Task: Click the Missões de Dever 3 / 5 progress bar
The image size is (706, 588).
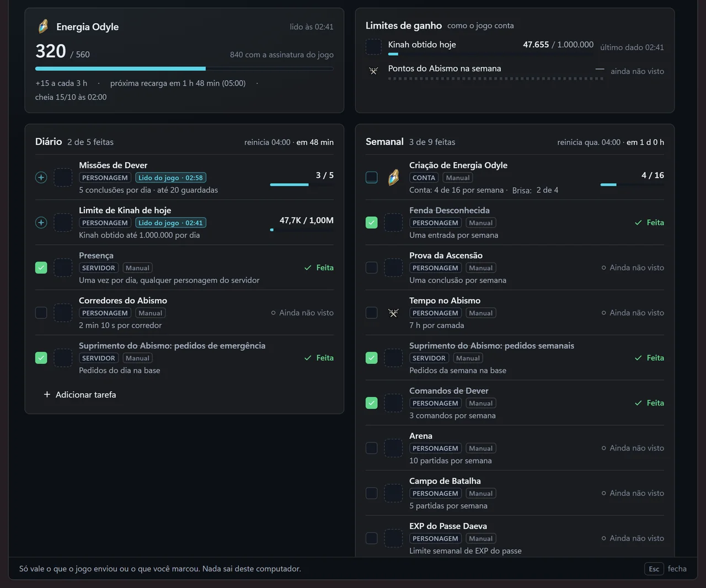Action: (x=302, y=185)
